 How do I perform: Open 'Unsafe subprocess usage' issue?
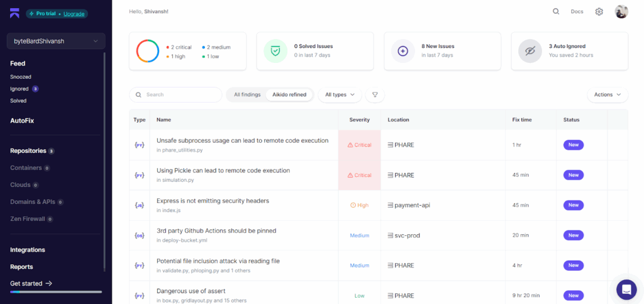point(242,140)
